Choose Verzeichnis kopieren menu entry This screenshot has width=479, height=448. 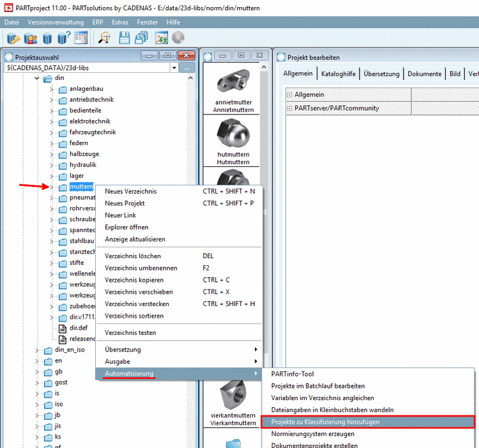tap(179, 280)
